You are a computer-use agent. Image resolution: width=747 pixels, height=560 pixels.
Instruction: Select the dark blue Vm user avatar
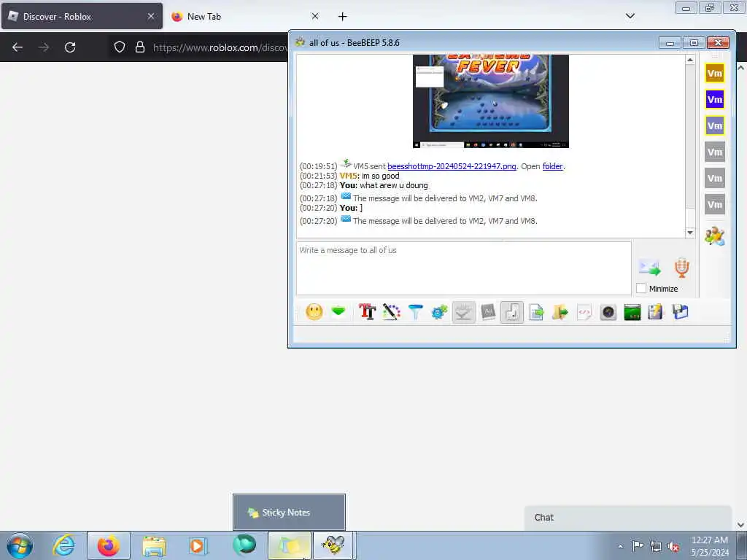point(715,99)
